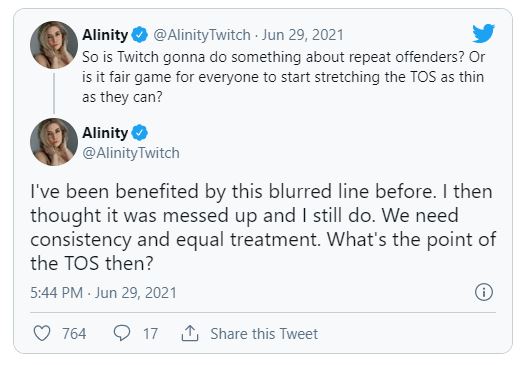
Task: Open top Alinity profile avatar
Action: (54, 45)
